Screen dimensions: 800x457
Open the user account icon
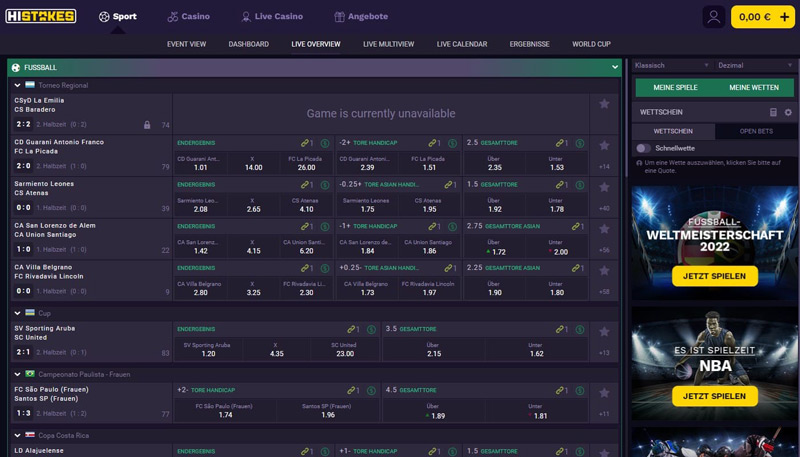713,17
